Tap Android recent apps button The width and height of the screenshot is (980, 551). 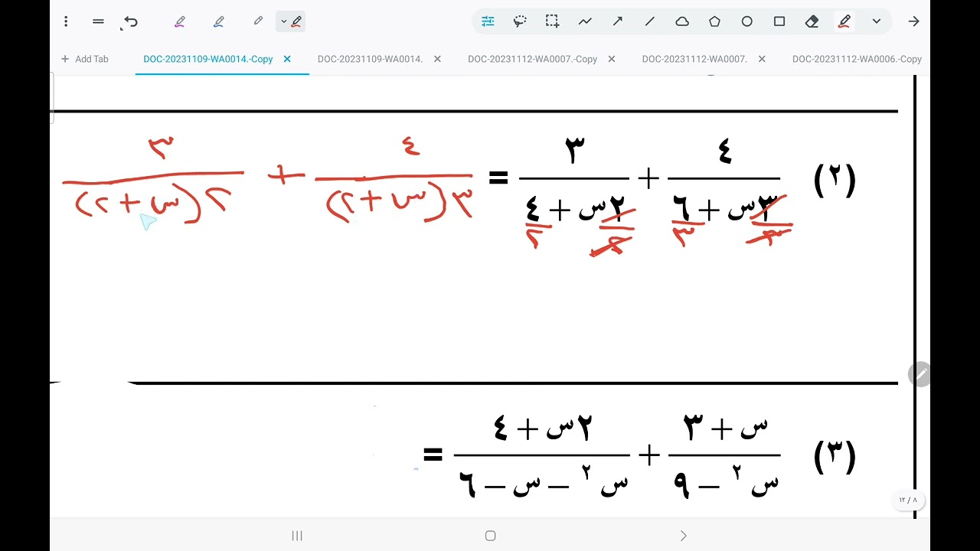(297, 536)
